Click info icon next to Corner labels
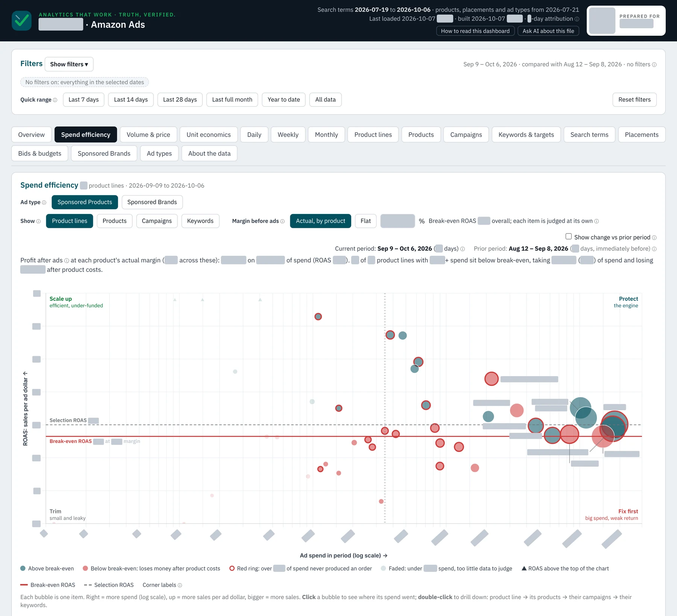This screenshot has height=616, width=677. (180, 585)
